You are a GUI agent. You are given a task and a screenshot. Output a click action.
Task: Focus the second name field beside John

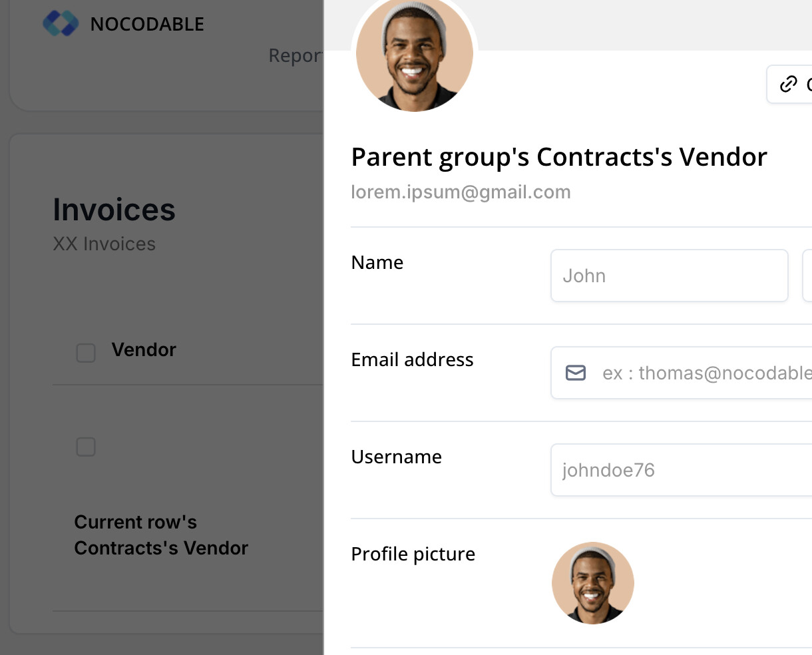pyautogui.click(x=807, y=276)
